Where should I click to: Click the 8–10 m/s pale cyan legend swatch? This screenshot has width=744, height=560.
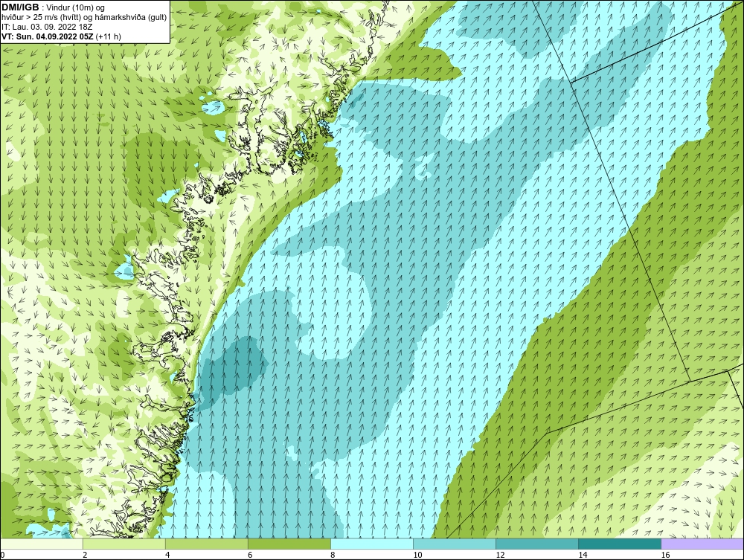click(372, 544)
